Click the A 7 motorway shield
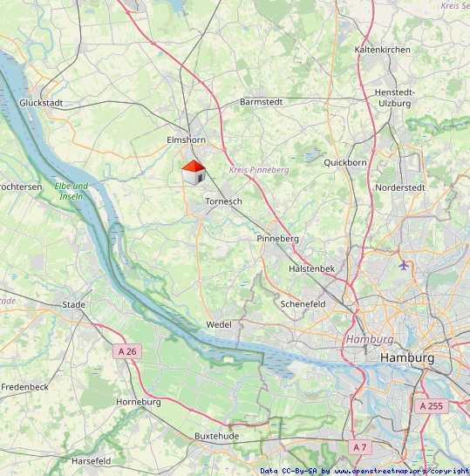This screenshot has height=476, width=470. pyautogui.click(x=360, y=447)
